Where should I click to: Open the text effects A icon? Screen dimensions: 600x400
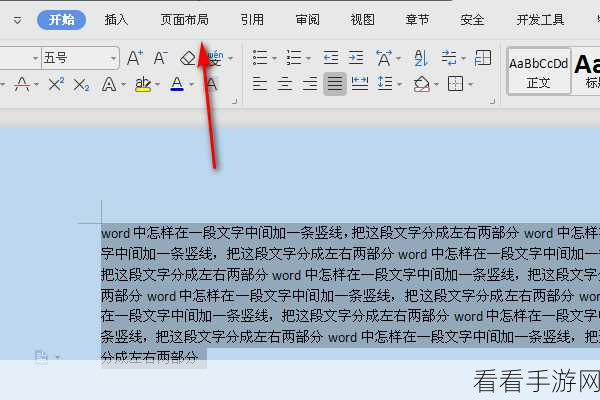(x=109, y=84)
